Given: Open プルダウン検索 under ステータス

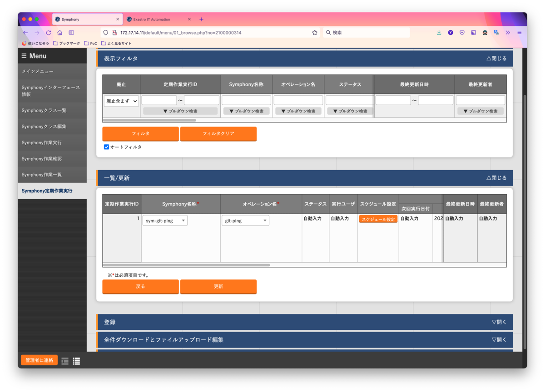Looking at the screenshot, I should pos(350,111).
